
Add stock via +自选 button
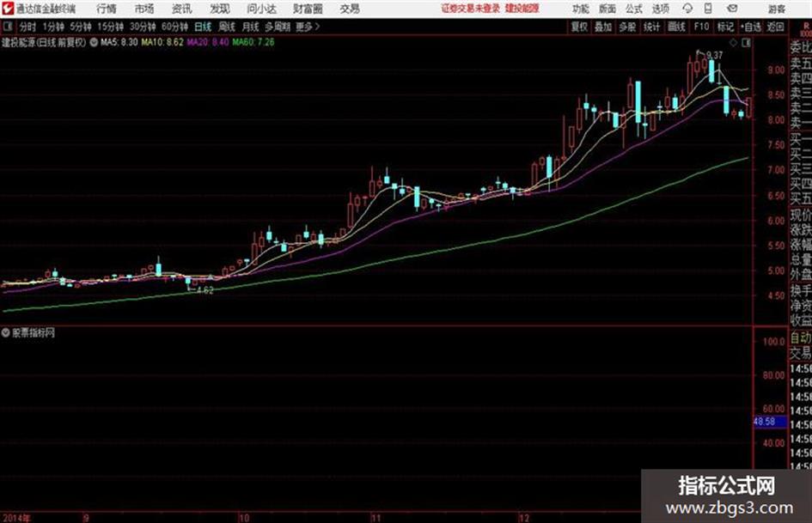751,27
